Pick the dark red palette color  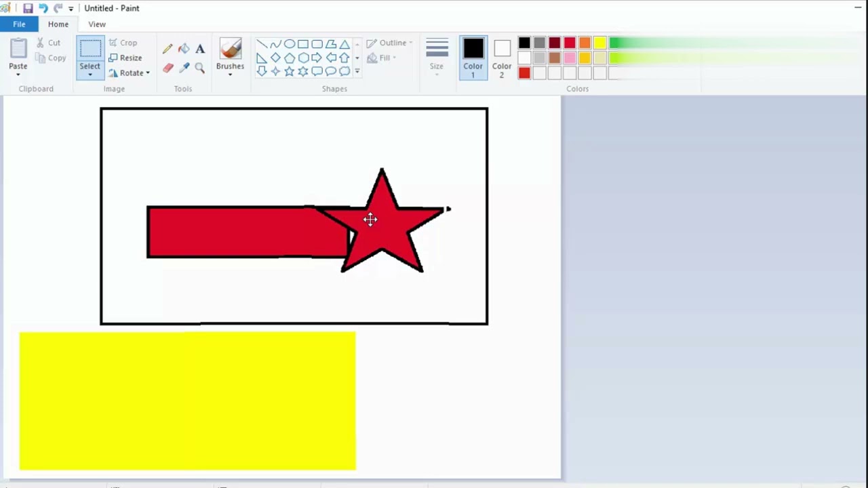tap(555, 43)
